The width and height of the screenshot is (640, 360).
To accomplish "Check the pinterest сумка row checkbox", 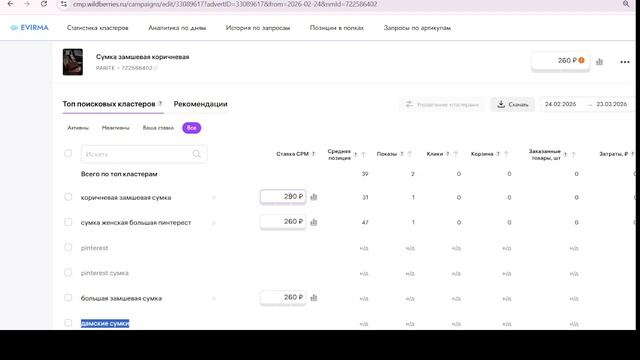I will coord(68,273).
